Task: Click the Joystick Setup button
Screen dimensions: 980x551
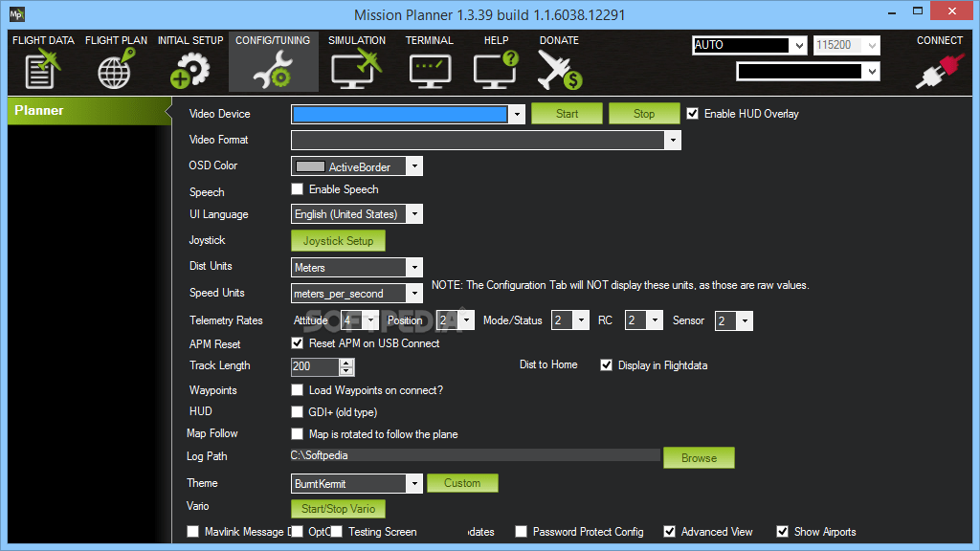Action: coord(338,240)
